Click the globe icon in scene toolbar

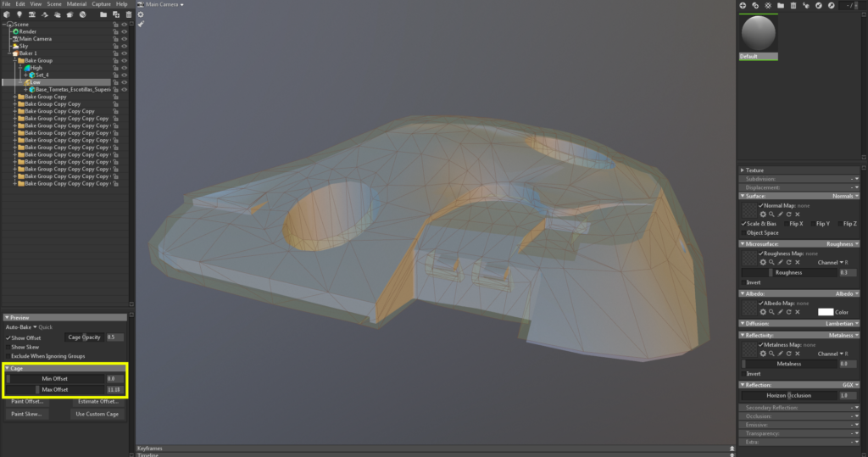(x=82, y=14)
